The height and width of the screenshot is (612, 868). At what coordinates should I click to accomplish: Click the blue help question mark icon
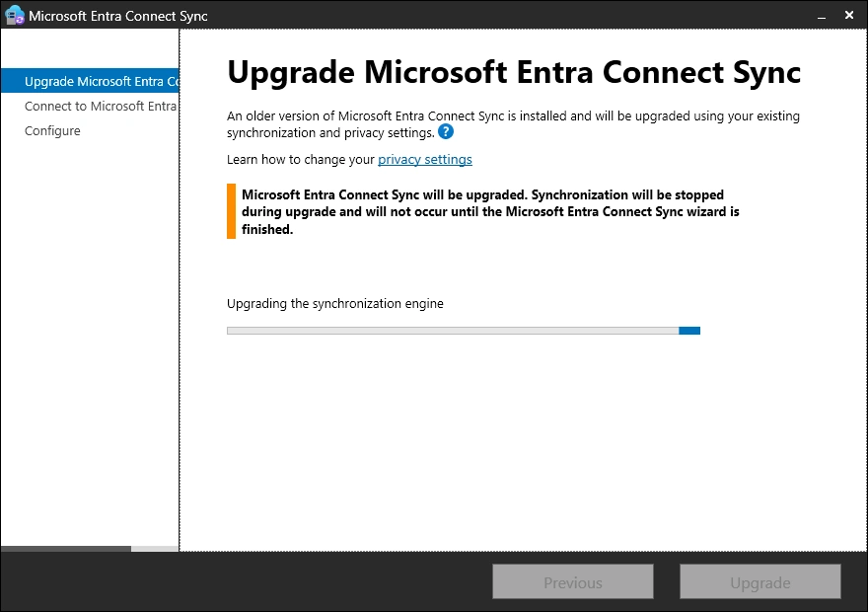(x=446, y=131)
